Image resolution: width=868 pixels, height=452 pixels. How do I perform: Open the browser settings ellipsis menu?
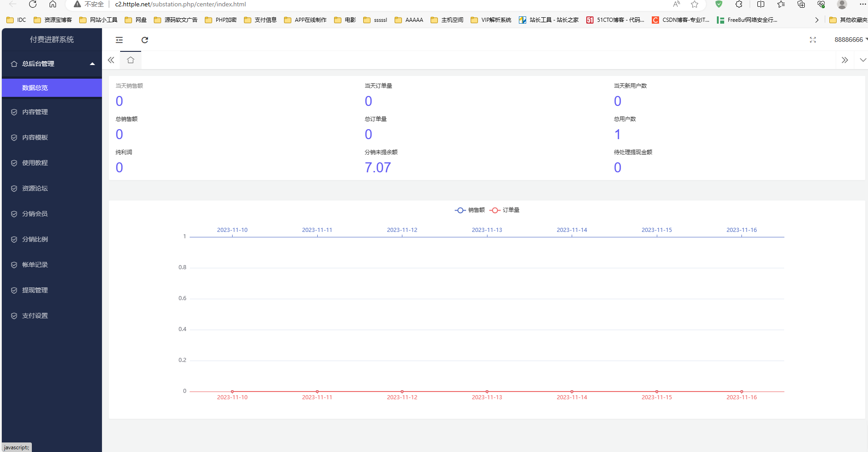tap(863, 4)
